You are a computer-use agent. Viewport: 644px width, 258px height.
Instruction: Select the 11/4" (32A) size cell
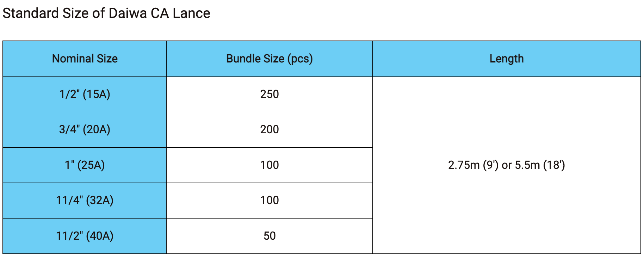coord(85,201)
